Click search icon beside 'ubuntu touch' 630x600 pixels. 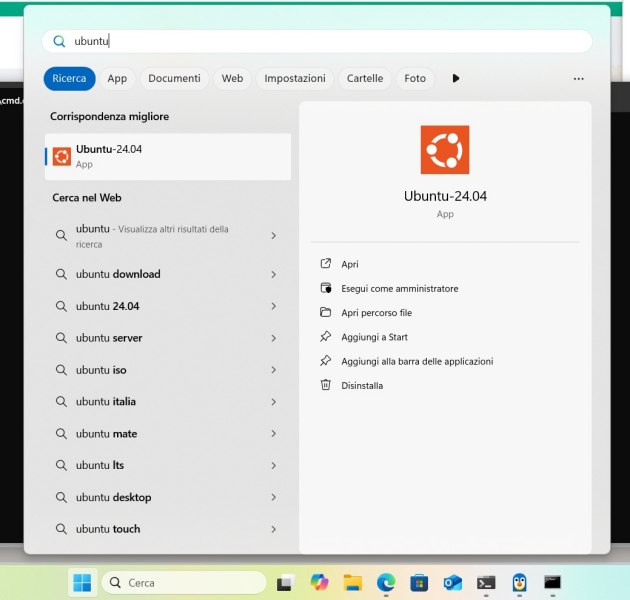click(x=61, y=529)
